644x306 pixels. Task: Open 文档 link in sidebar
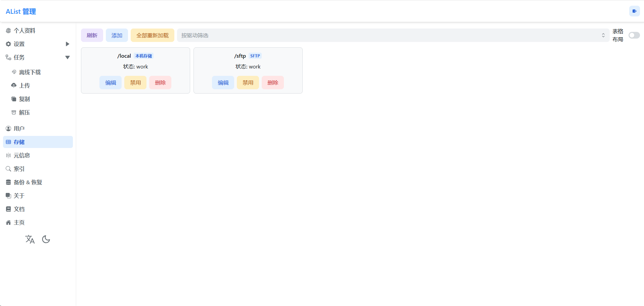pos(38,209)
